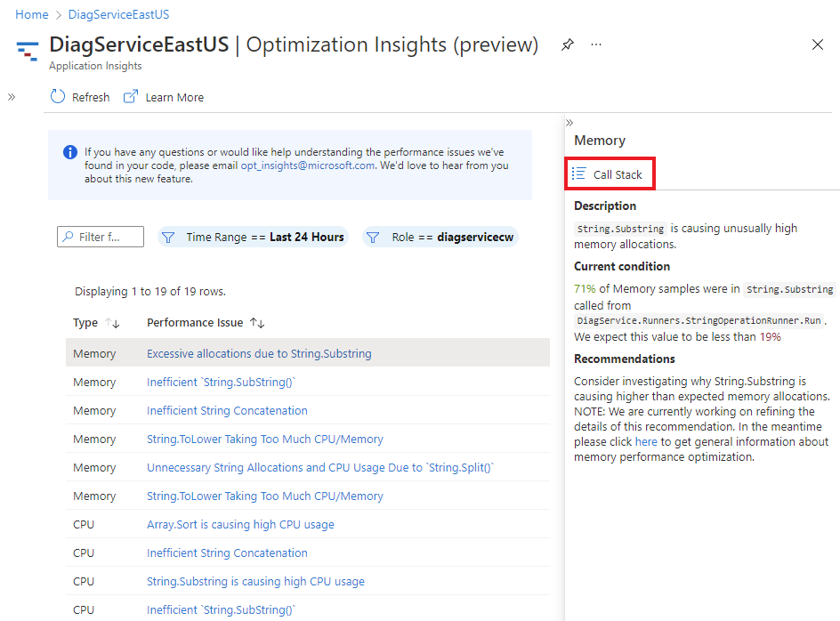Click the String.Substring code tag in Description
This screenshot has width=840, height=621.
(x=620, y=229)
